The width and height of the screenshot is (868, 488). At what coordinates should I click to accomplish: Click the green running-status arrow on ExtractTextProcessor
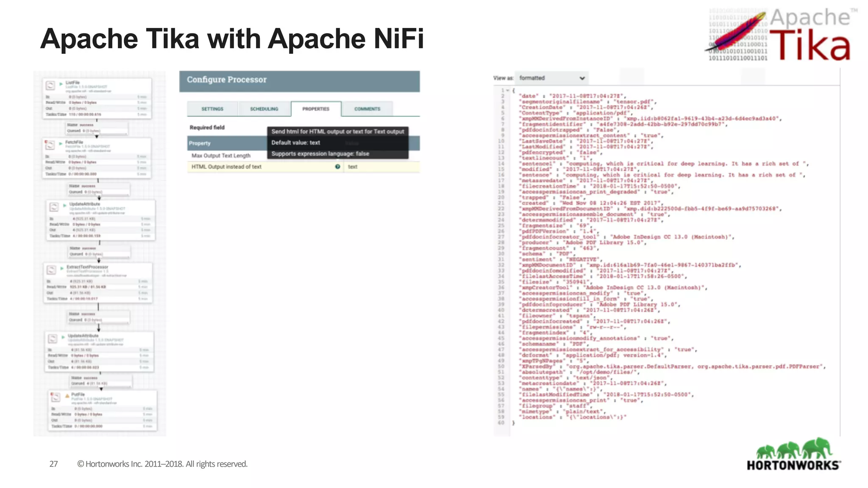[x=62, y=268]
